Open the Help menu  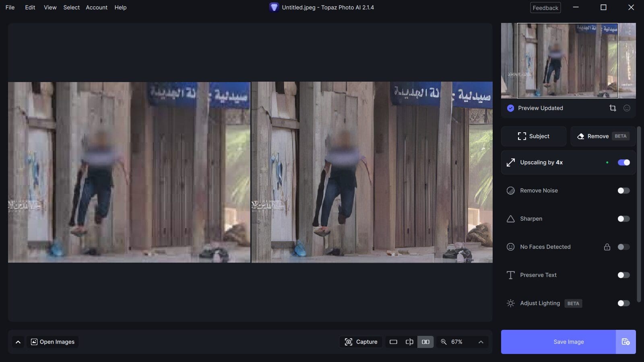(x=120, y=7)
